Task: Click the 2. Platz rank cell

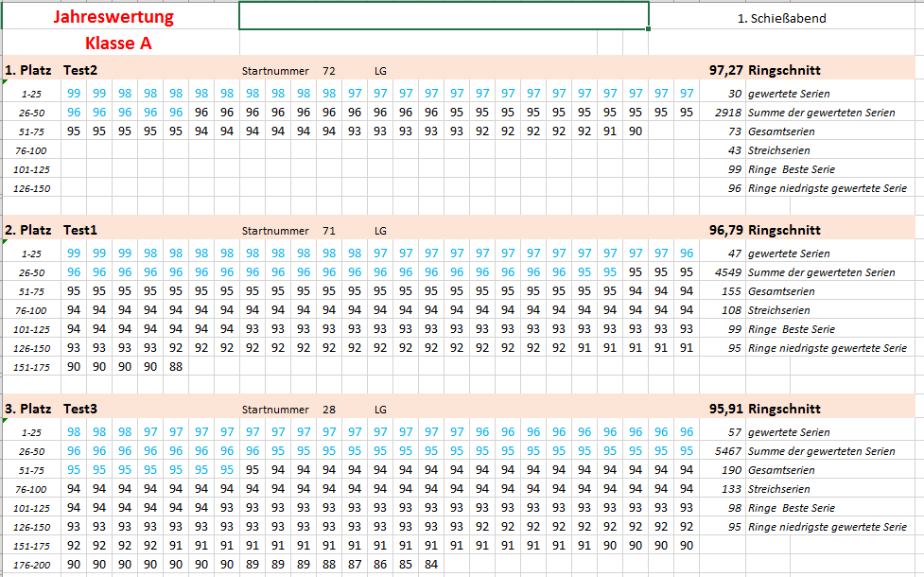Action: [28, 230]
